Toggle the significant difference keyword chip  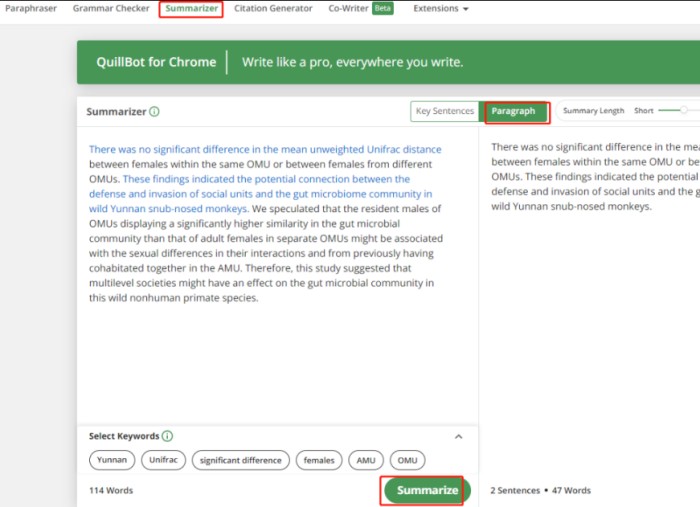click(x=241, y=460)
